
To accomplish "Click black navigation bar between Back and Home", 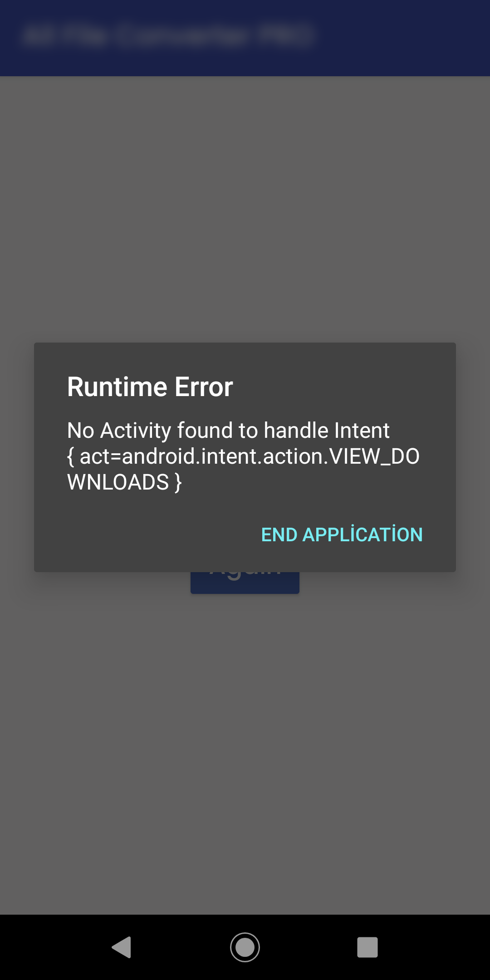I will pos(181,947).
